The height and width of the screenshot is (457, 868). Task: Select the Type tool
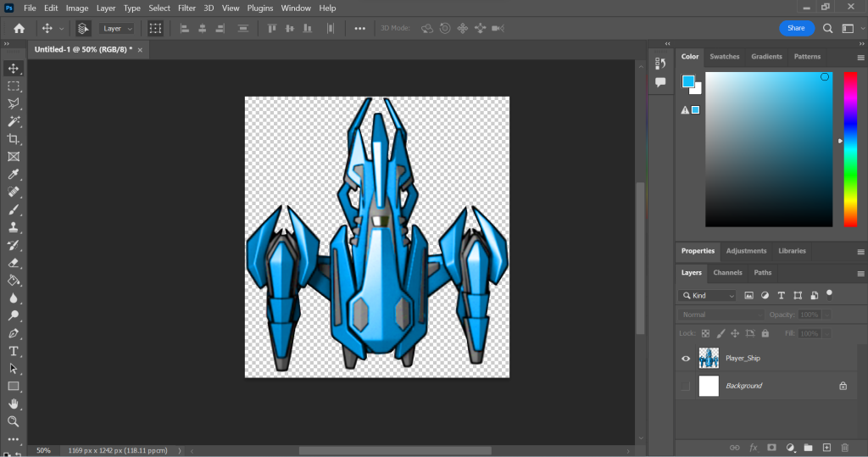pos(14,351)
